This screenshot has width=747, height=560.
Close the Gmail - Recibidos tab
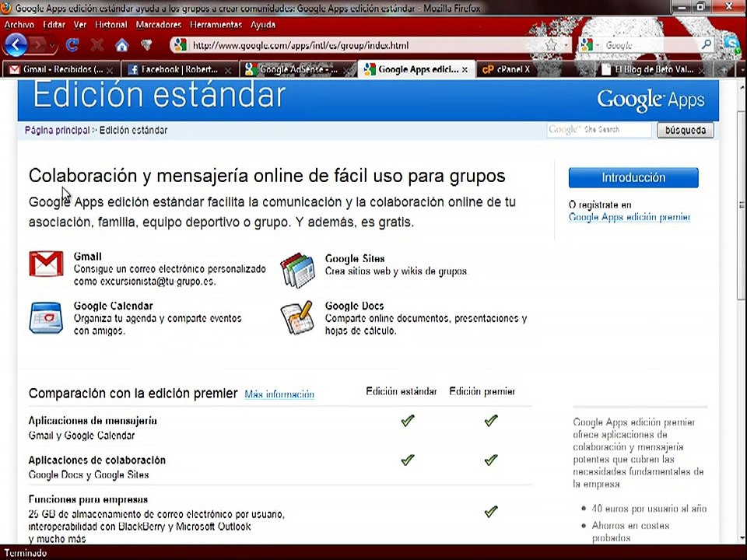tap(110, 71)
